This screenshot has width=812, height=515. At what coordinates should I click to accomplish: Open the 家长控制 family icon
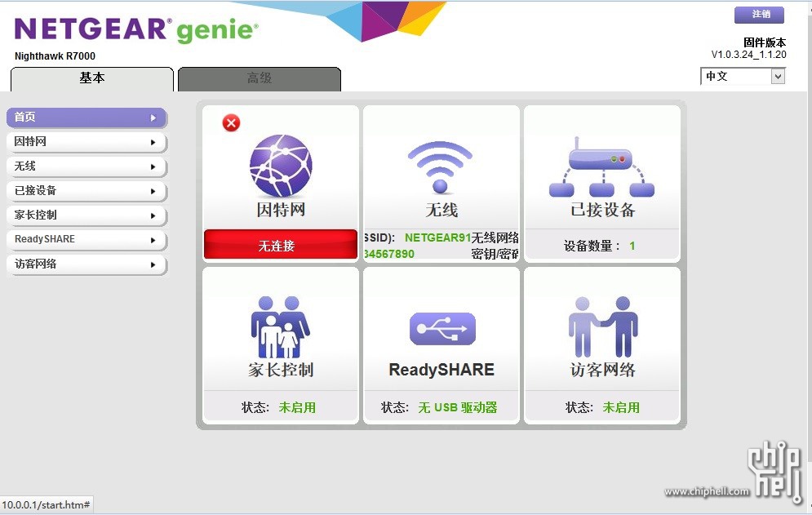click(280, 327)
